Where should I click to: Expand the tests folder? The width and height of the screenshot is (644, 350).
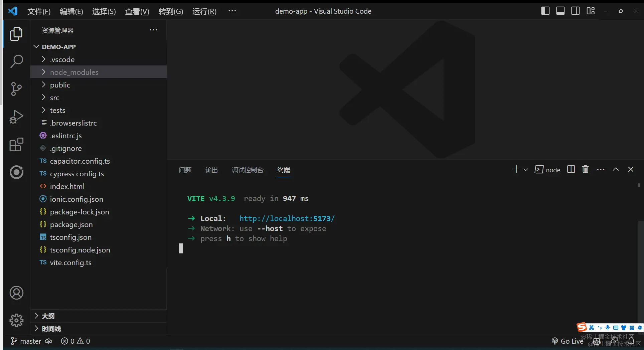(x=99, y=110)
